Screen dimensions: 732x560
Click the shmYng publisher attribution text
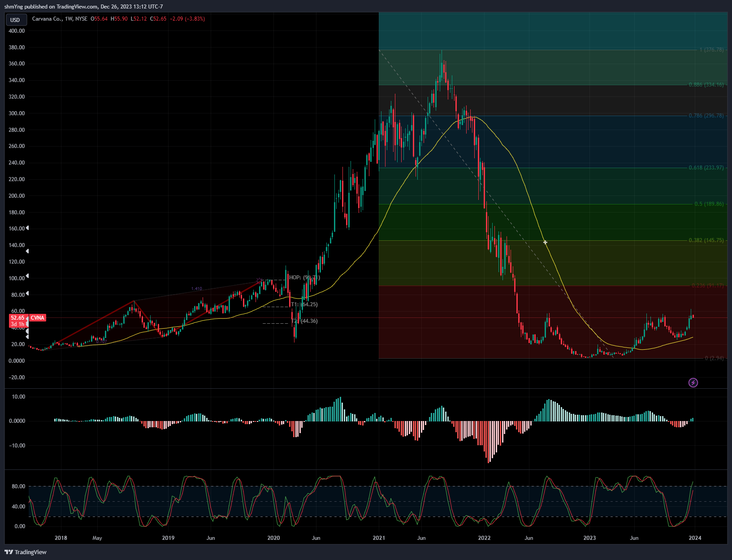pyautogui.click(x=83, y=7)
